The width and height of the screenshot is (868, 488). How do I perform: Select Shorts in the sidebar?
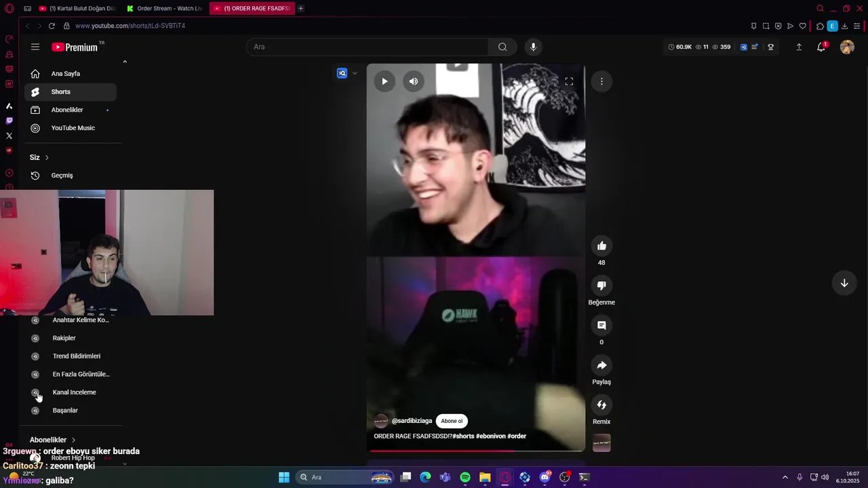[x=71, y=91]
